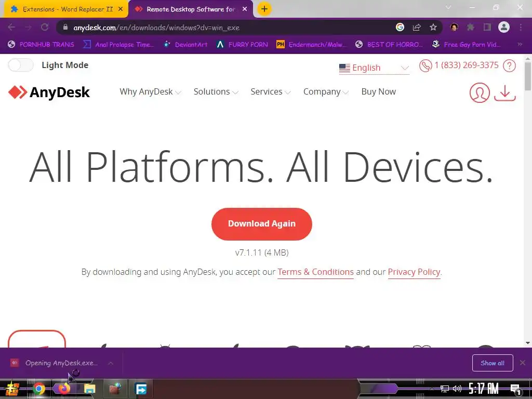Expand the Services menu

[x=270, y=91]
